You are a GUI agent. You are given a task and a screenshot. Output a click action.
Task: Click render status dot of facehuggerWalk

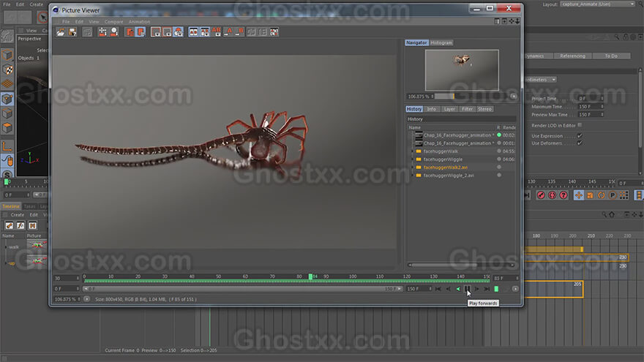coord(499,151)
